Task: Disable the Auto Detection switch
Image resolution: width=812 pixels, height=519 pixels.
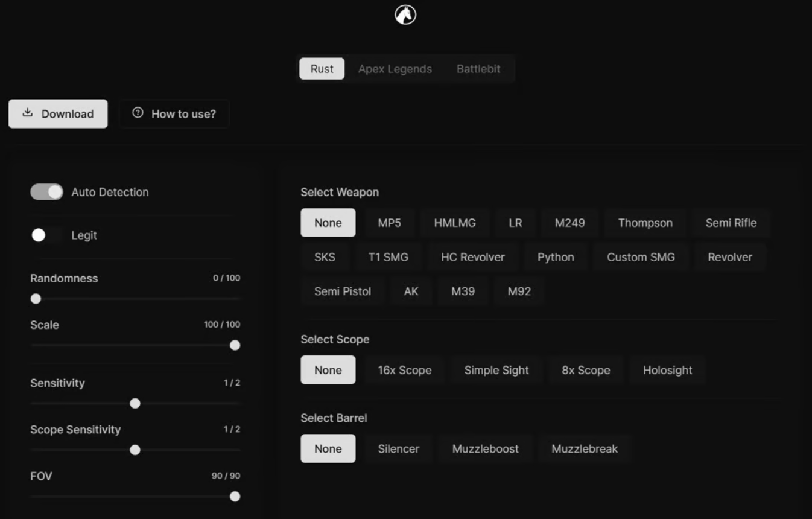Action: (x=46, y=192)
